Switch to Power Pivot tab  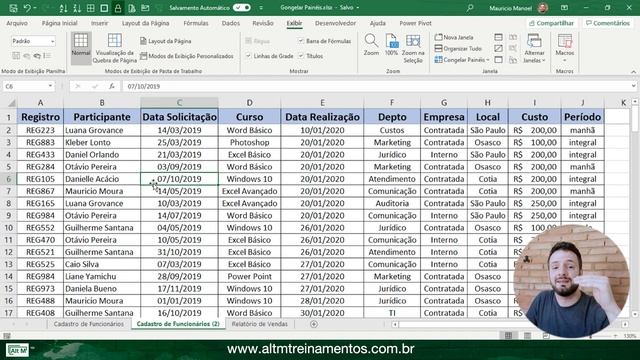tap(415, 23)
